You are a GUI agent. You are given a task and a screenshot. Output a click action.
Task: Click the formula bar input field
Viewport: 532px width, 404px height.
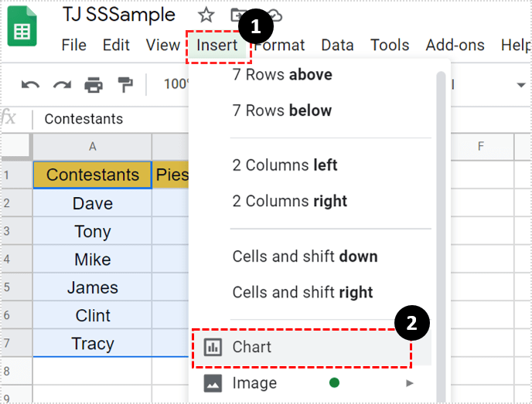click(x=108, y=119)
